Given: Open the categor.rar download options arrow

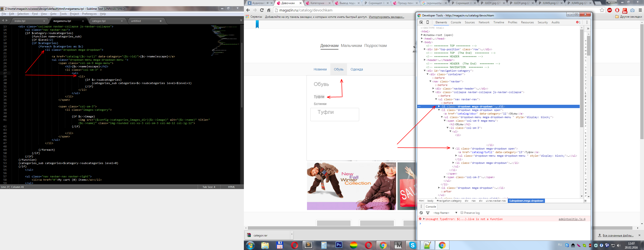Looking at the screenshot, I should click(292, 235).
